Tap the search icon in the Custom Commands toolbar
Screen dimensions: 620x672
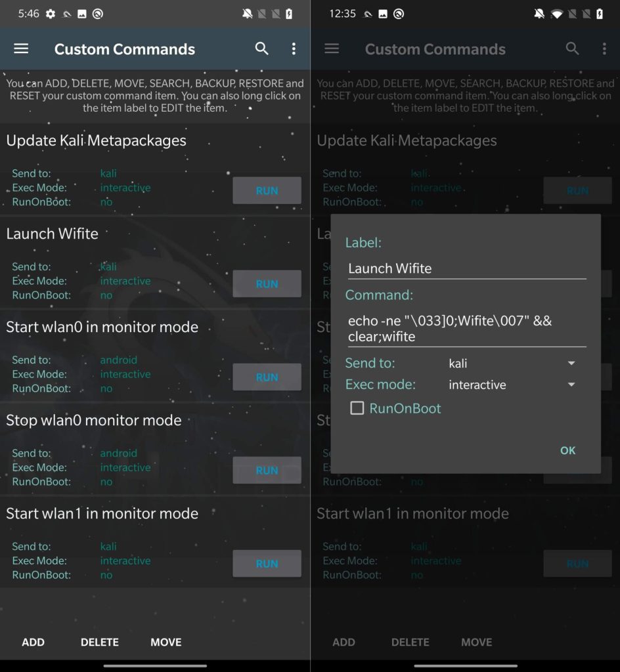point(261,49)
